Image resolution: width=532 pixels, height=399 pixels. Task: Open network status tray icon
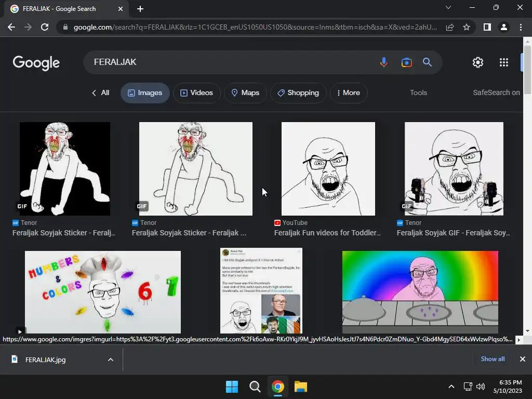click(x=468, y=387)
